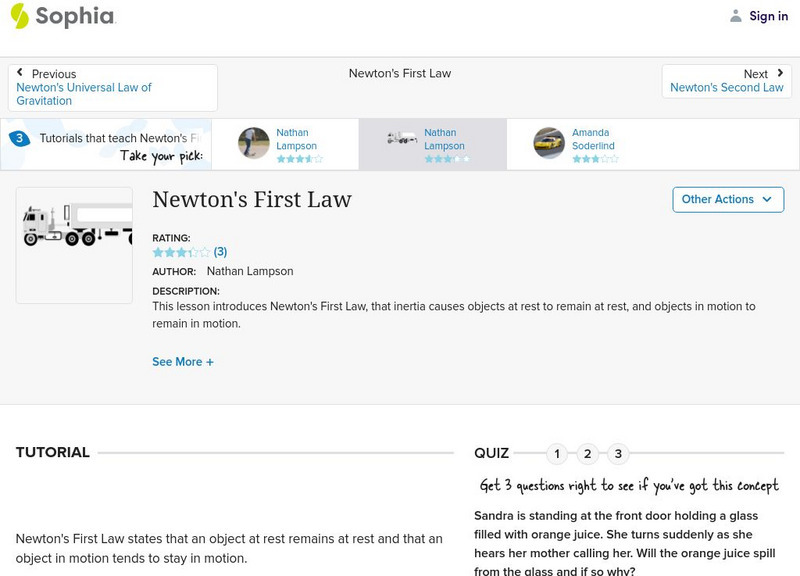Select quiz question 3 circle

[618, 454]
